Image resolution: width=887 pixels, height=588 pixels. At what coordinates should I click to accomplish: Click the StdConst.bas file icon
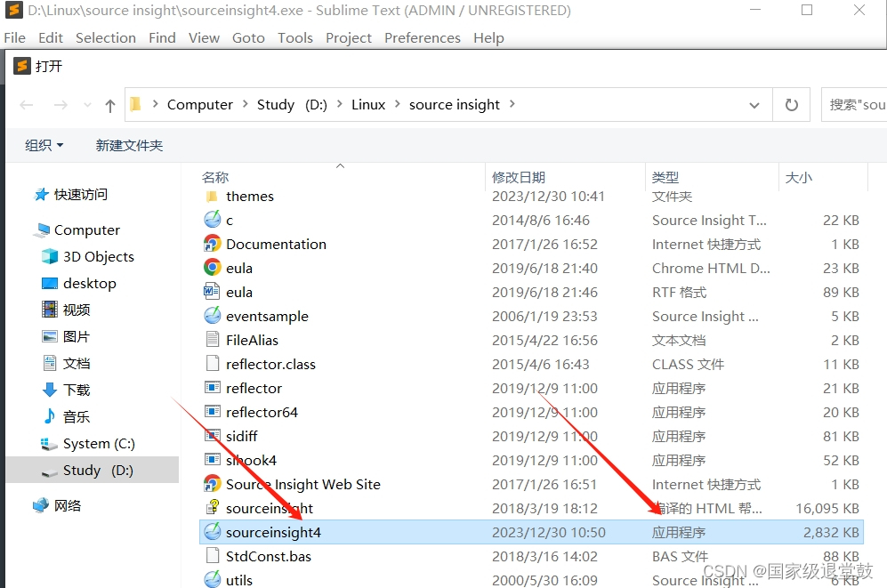[212, 556]
